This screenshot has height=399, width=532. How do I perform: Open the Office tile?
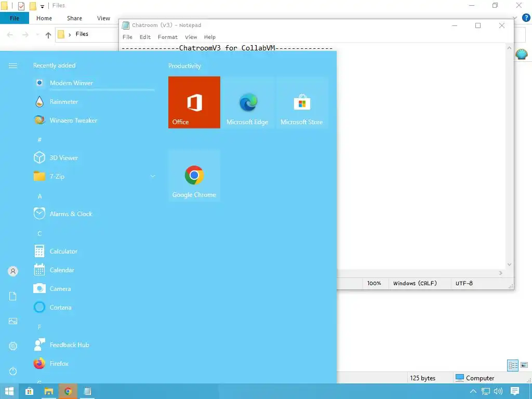click(194, 102)
